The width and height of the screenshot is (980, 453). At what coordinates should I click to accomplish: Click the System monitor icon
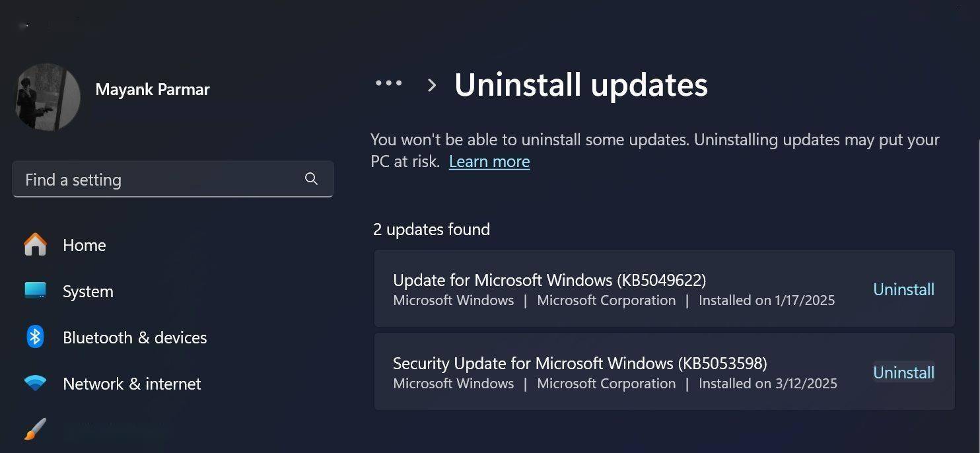(35, 291)
